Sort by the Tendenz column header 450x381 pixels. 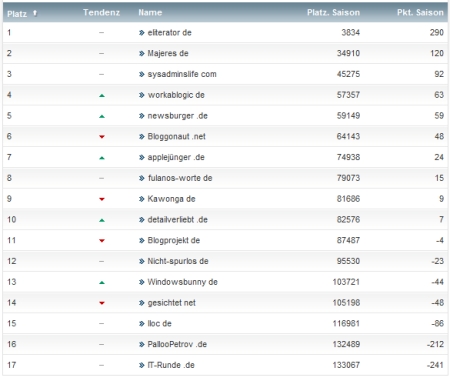101,13
